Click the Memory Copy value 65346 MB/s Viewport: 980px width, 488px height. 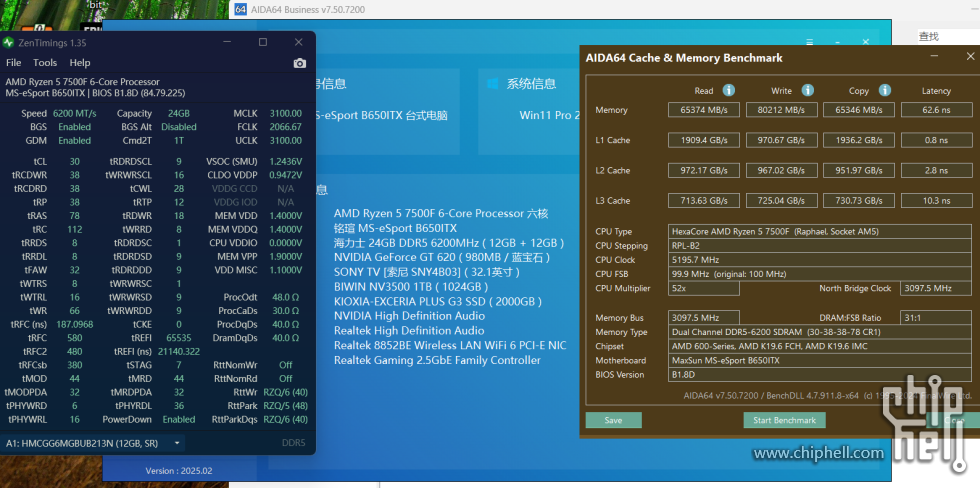pyautogui.click(x=859, y=110)
